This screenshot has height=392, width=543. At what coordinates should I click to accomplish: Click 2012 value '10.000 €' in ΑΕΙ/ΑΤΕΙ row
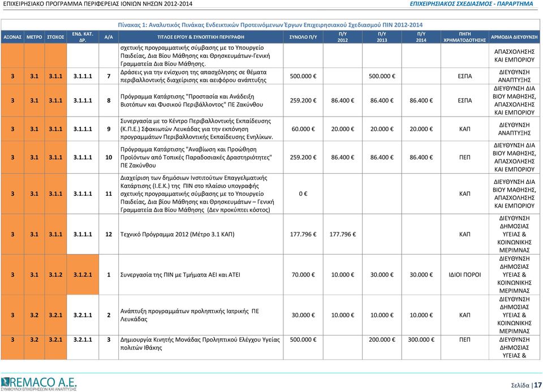point(343,274)
